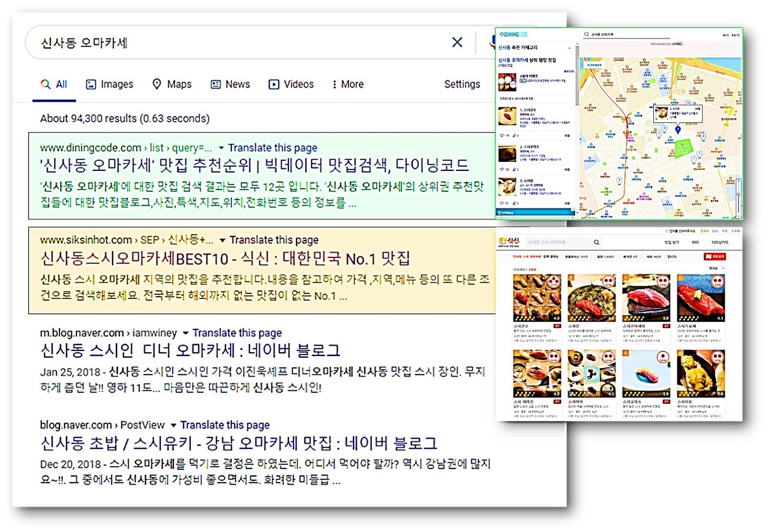Click map pin number 10

pos(688,103)
